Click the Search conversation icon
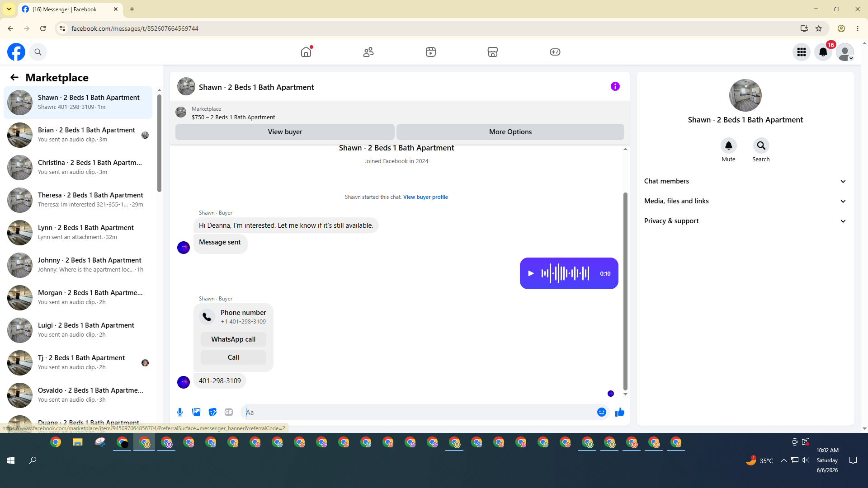This screenshot has width=868, height=488. (x=761, y=145)
